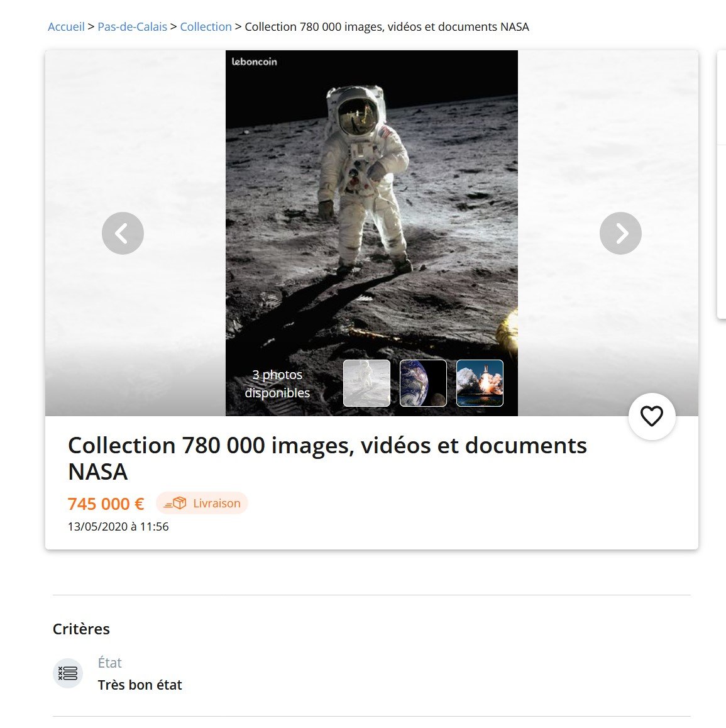Click the last breadcrumb item text
The width and height of the screenshot is (726, 728).
(x=387, y=27)
